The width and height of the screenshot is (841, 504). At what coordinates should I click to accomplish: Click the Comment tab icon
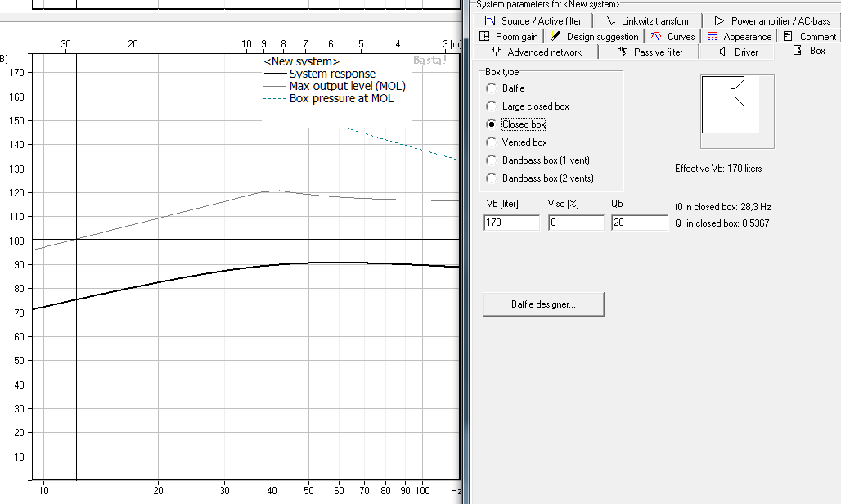click(x=788, y=37)
